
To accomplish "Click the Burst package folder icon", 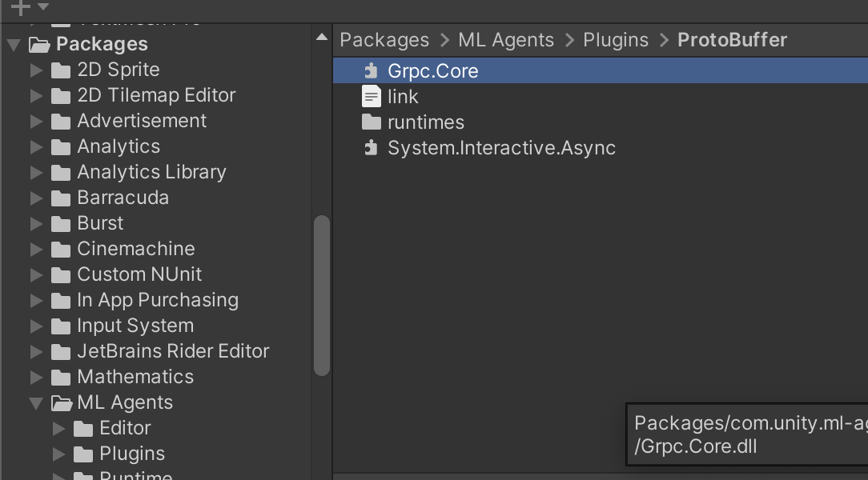I will pyautogui.click(x=61, y=223).
